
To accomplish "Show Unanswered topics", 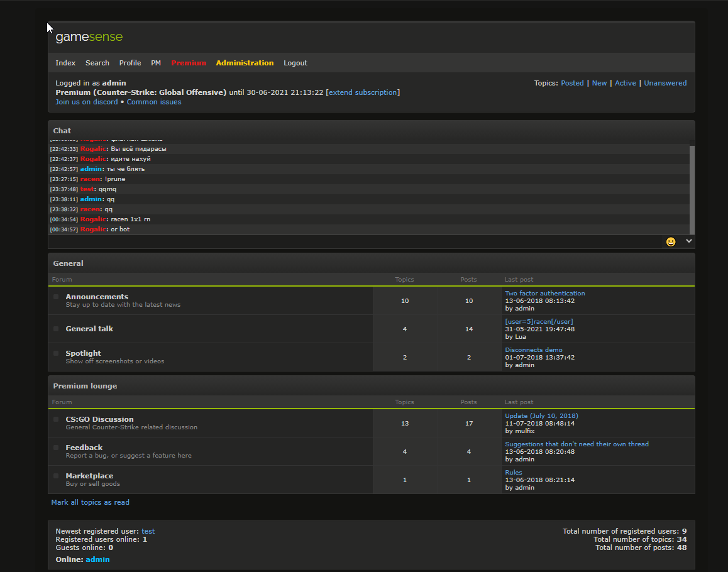I will tap(665, 83).
